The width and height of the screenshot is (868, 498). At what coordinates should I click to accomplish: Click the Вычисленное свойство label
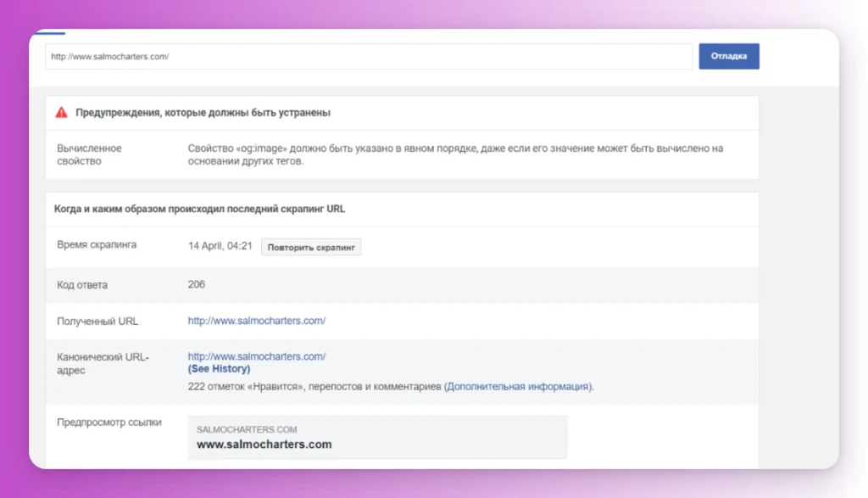[89, 154]
